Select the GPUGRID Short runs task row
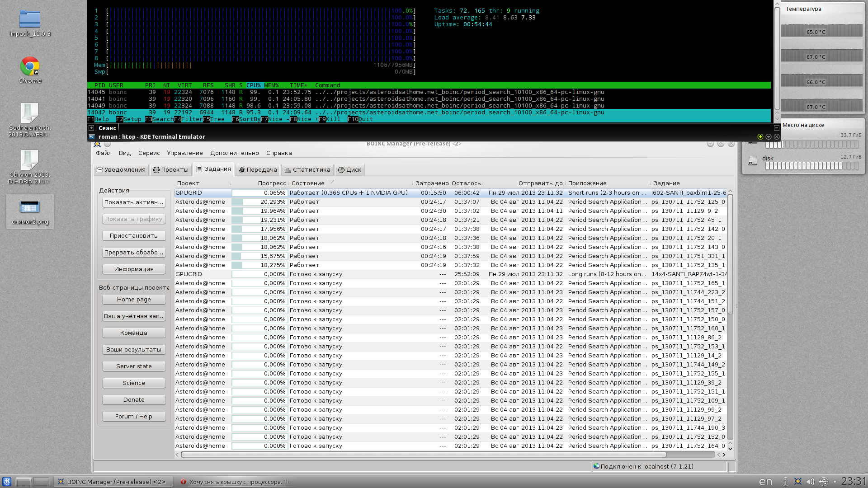Screen dimensions: 868x488 (x=348, y=193)
